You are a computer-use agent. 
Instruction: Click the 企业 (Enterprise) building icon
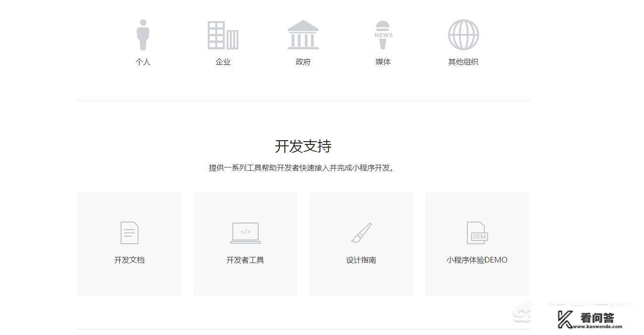(223, 34)
